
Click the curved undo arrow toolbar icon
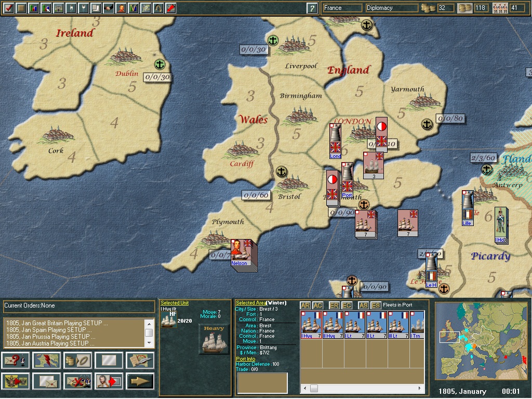pyautogui.click(x=158, y=8)
